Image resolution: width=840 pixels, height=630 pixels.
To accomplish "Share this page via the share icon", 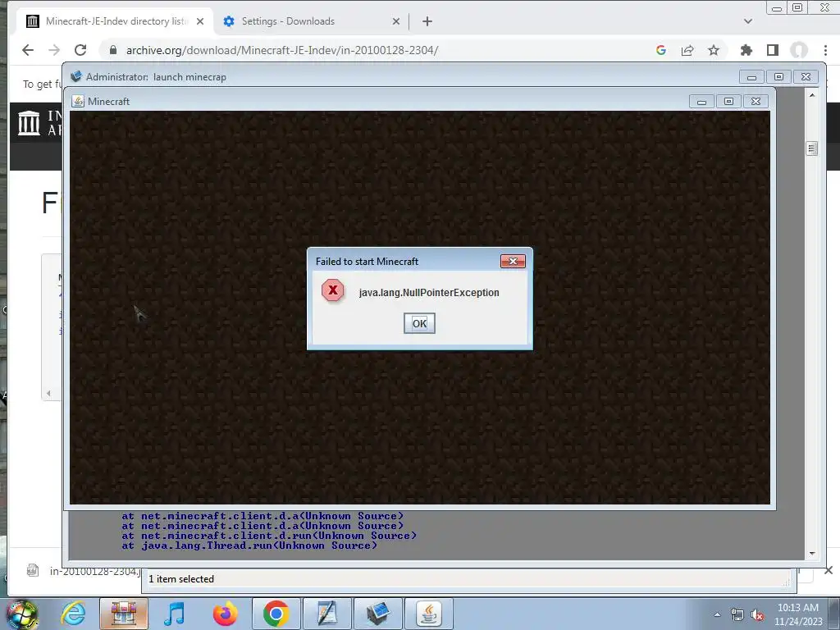I will (687, 50).
